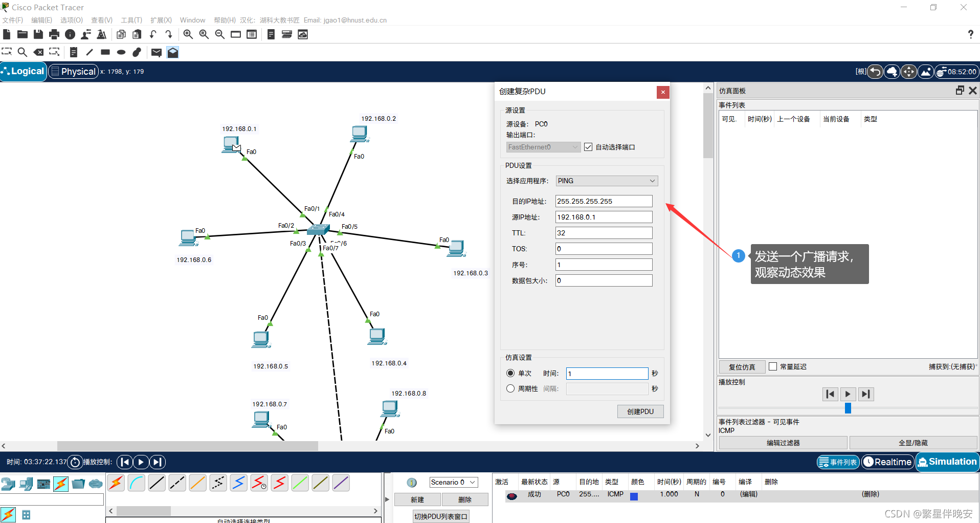Screen dimensions: 980x523
Task: Click the help question mark icon
Action: click(x=970, y=34)
